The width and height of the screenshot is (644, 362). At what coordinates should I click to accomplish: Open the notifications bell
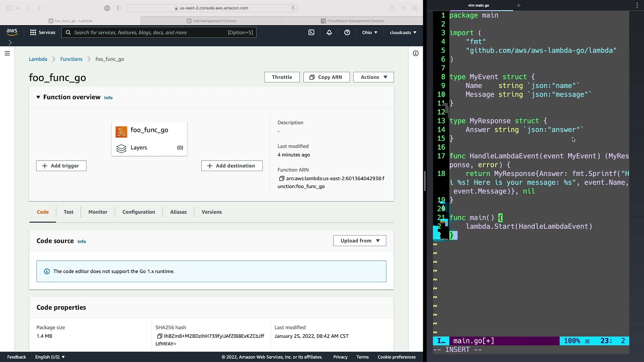329,32
